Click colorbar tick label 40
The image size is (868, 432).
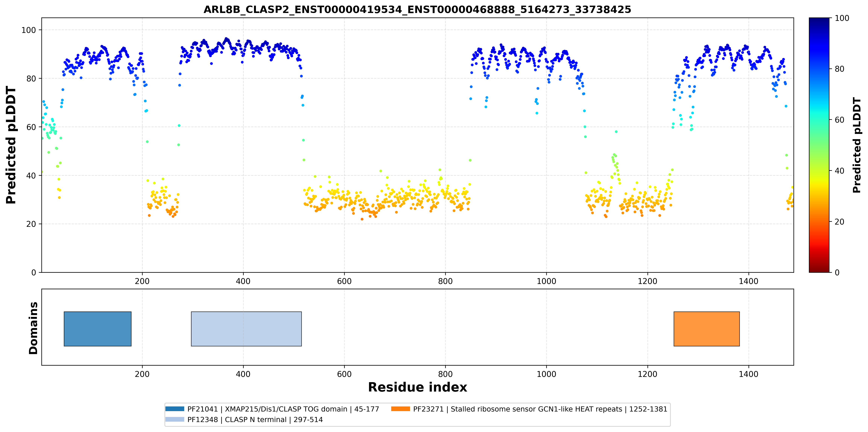(839, 171)
